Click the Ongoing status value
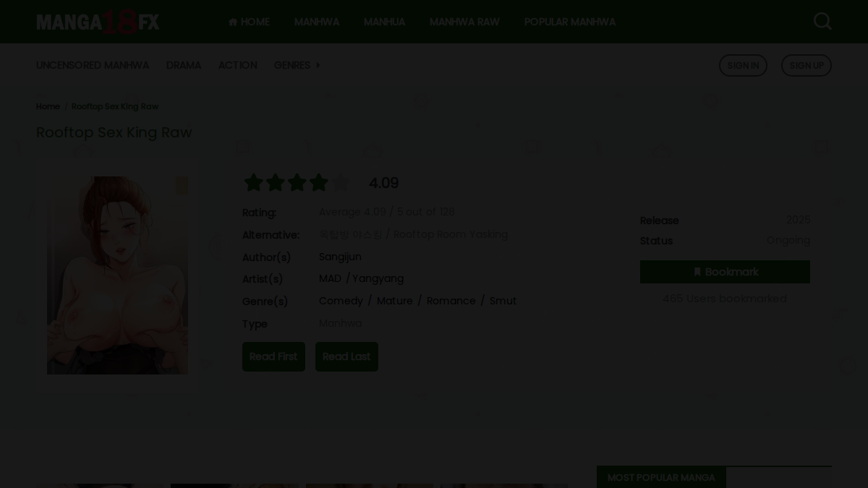This screenshot has width=868, height=488. point(788,240)
